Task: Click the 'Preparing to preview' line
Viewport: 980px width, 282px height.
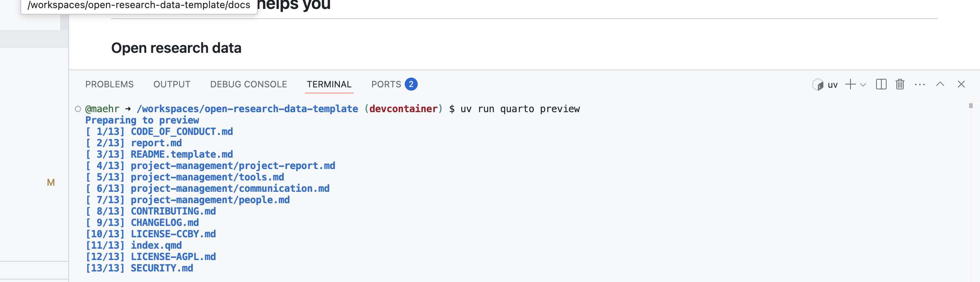Action: (142, 120)
